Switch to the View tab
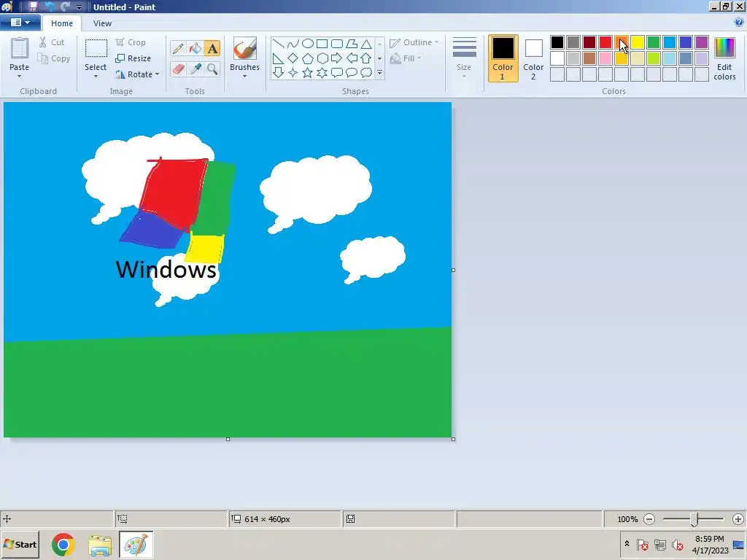The height and width of the screenshot is (560, 747). point(102,23)
